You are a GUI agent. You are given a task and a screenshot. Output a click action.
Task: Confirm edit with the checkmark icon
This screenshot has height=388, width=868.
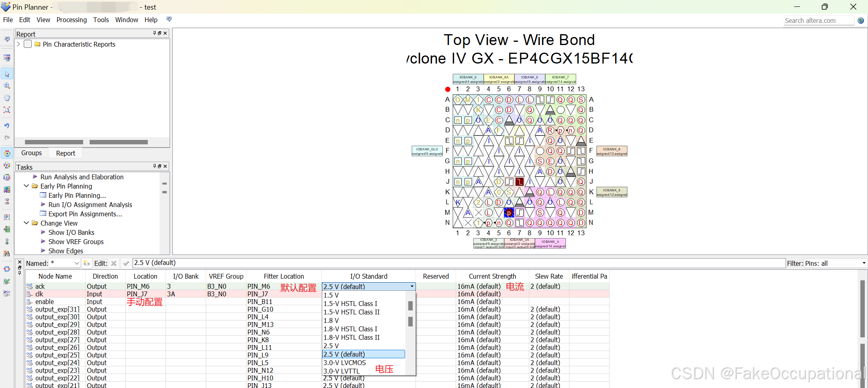pos(126,263)
